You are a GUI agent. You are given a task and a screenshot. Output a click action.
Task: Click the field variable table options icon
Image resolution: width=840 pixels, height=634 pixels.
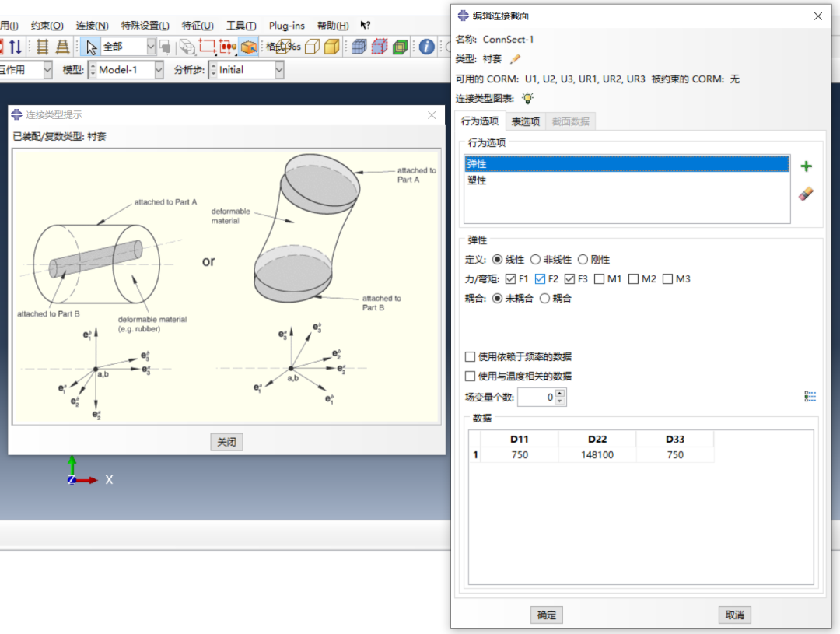click(810, 397)
